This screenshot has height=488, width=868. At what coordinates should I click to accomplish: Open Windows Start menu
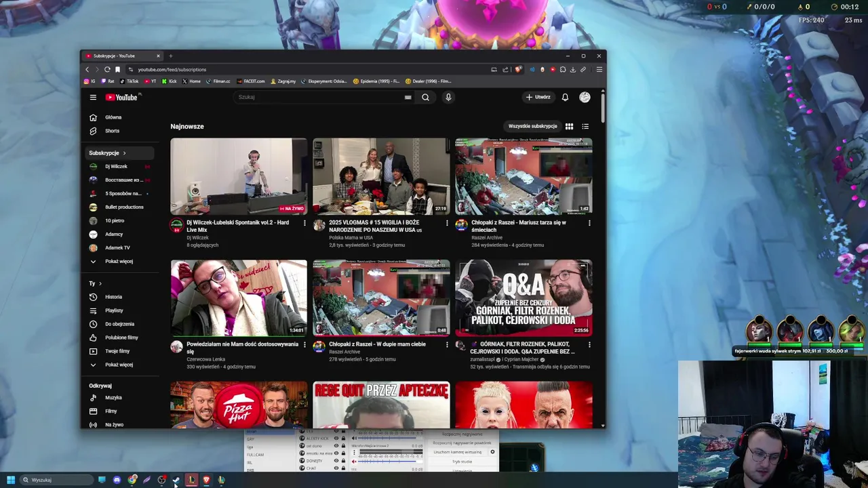click(11, 480)
